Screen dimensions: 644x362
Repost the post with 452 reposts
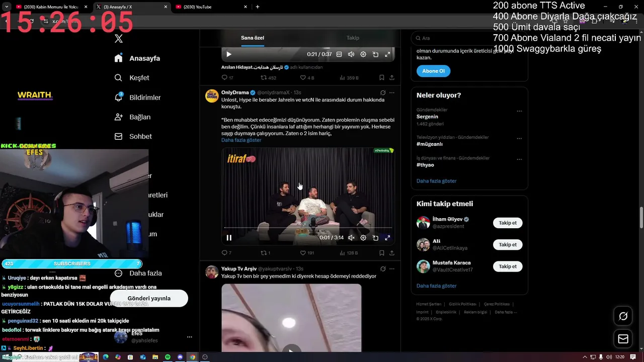(x=268, y=78)
